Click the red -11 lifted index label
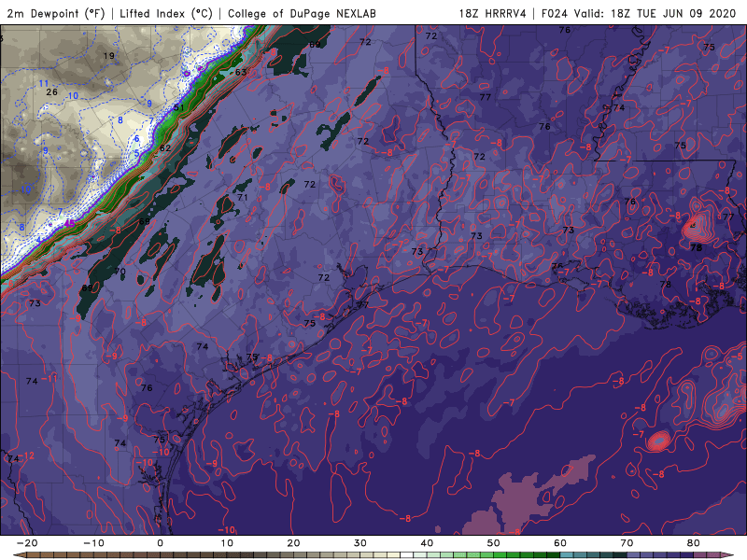Viewport: 747px width, 560px height. point(49,379)
